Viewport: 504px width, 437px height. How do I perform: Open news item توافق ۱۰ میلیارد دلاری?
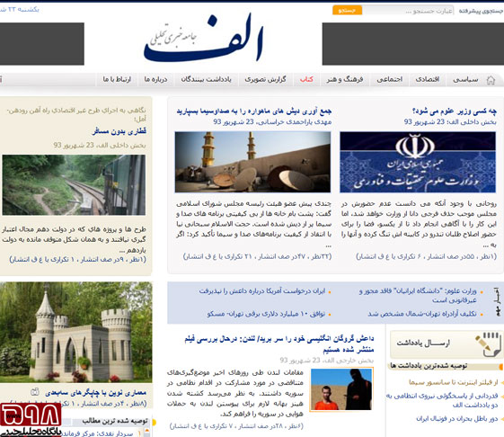click(x=266, y=314)
